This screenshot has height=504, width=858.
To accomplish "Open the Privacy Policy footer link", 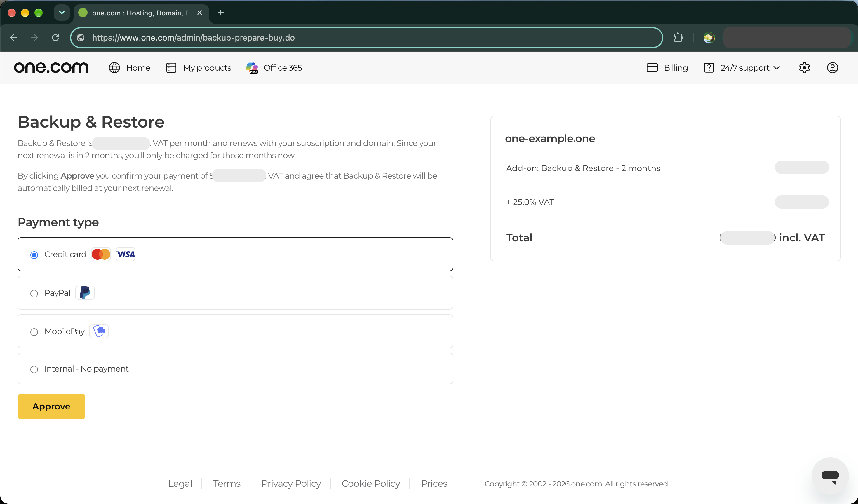I will pos(291,484).
